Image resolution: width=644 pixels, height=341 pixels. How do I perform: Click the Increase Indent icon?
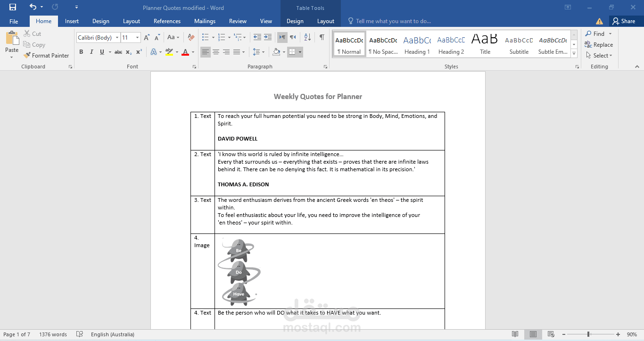pyautogui.click(x=267, y=37)
